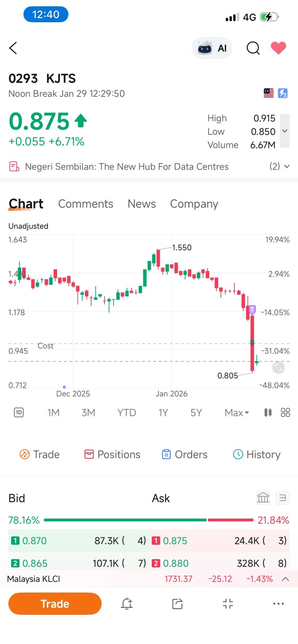Image resolution: width=298 pixels, height=644 pixels.
Task: Tap the share icon in bottom bar
Action: 177,604
